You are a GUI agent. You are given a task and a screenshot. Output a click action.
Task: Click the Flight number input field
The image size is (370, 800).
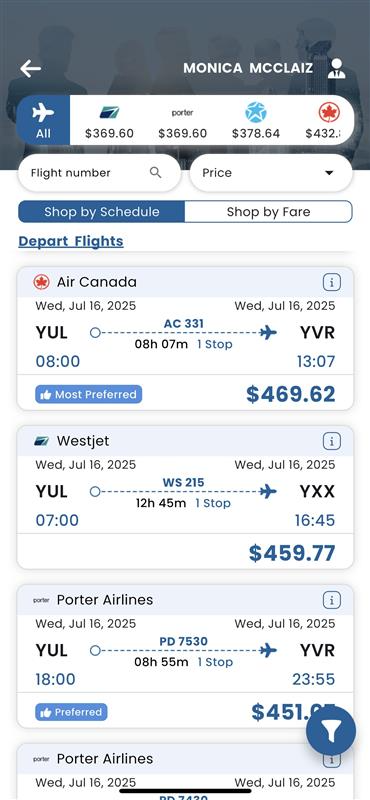[100, 173]
